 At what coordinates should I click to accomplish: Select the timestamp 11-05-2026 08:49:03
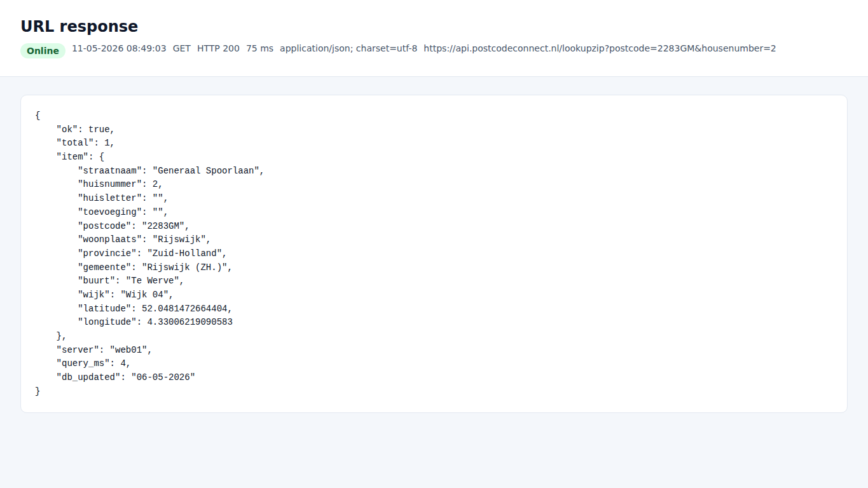pos(119,48)
